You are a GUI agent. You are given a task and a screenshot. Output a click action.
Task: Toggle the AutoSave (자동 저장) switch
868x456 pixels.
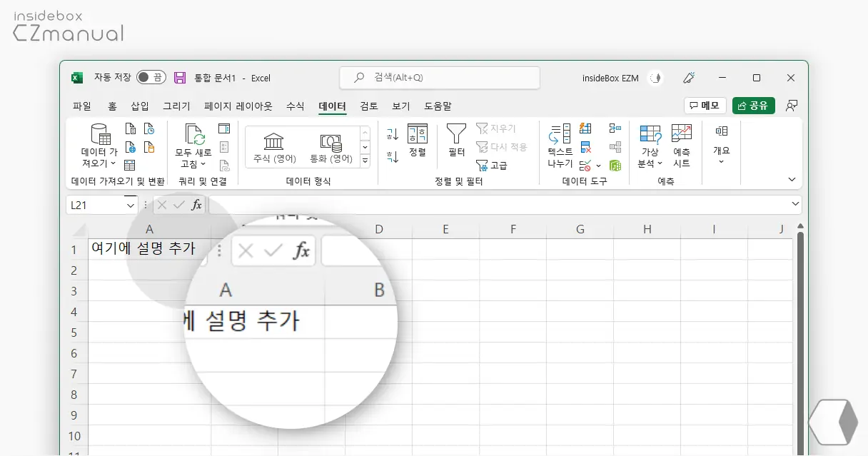(151, 78)
